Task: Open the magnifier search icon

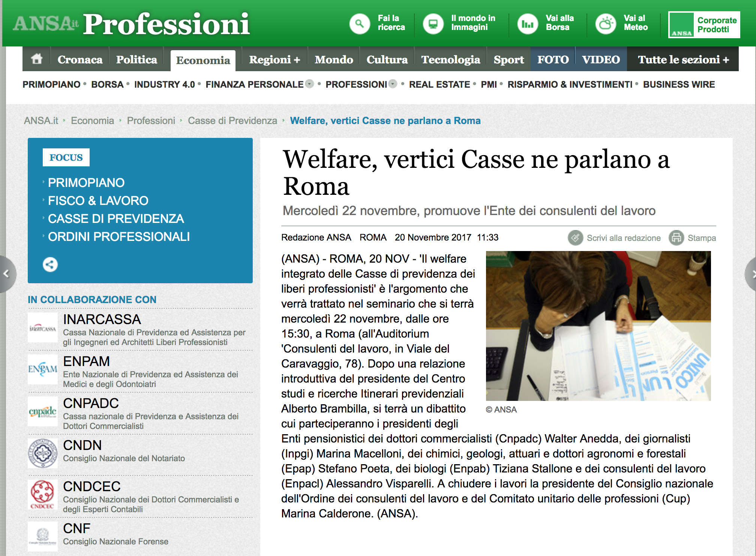Action: pos(360,24)
